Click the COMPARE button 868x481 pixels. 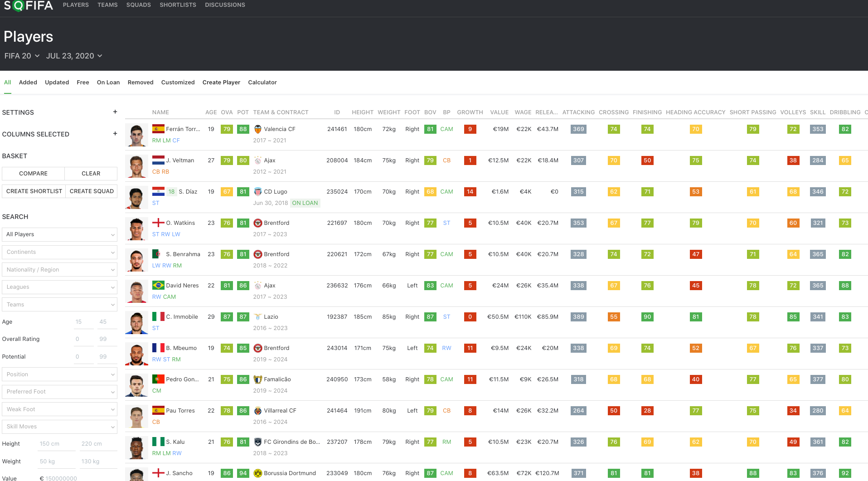click(x=33, y=174)
